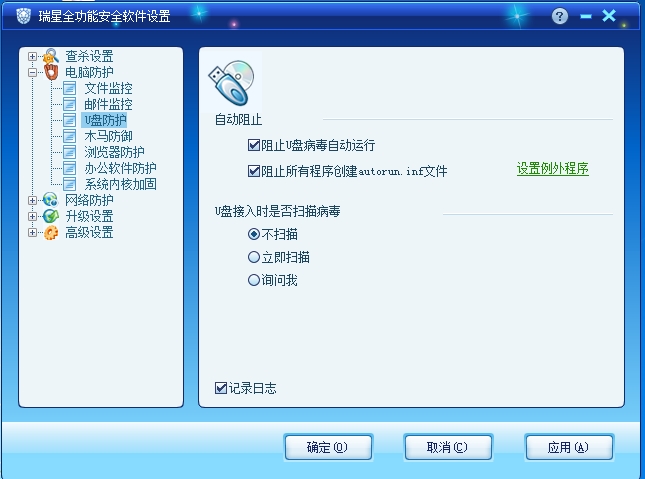Uncheck 阻止U盘病毒自动运行 checkbox

click(254, 145)
